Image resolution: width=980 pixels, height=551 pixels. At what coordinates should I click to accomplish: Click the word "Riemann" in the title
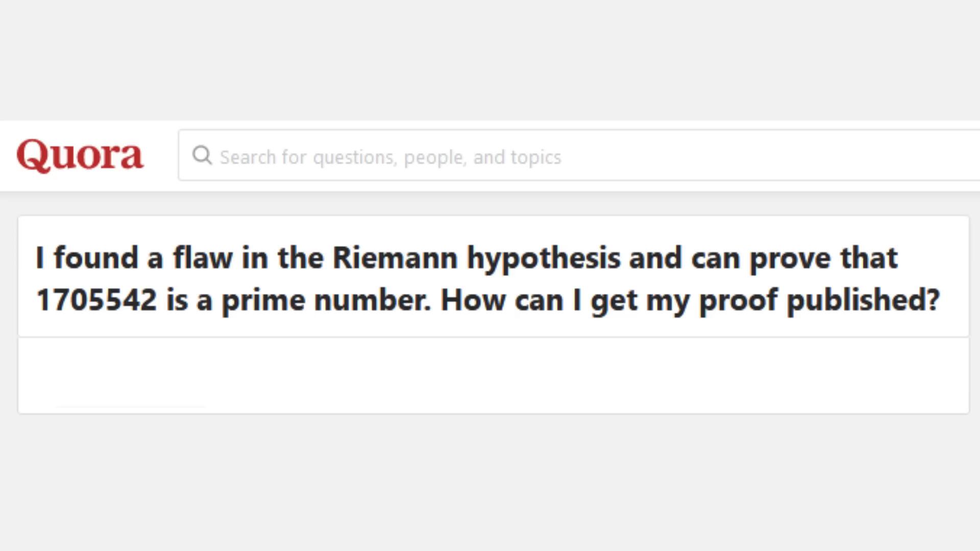pyautogui.click(x=395, y=258)
